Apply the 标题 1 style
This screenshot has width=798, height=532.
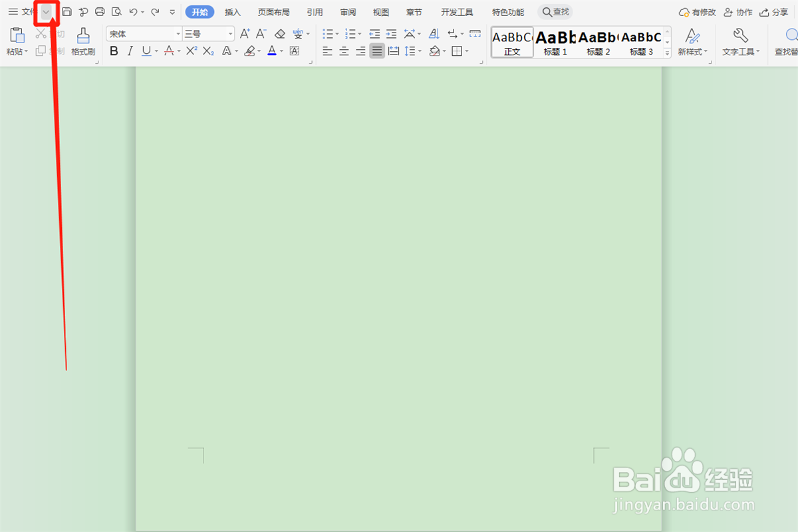pyautogui.click(x=555, y=42)
